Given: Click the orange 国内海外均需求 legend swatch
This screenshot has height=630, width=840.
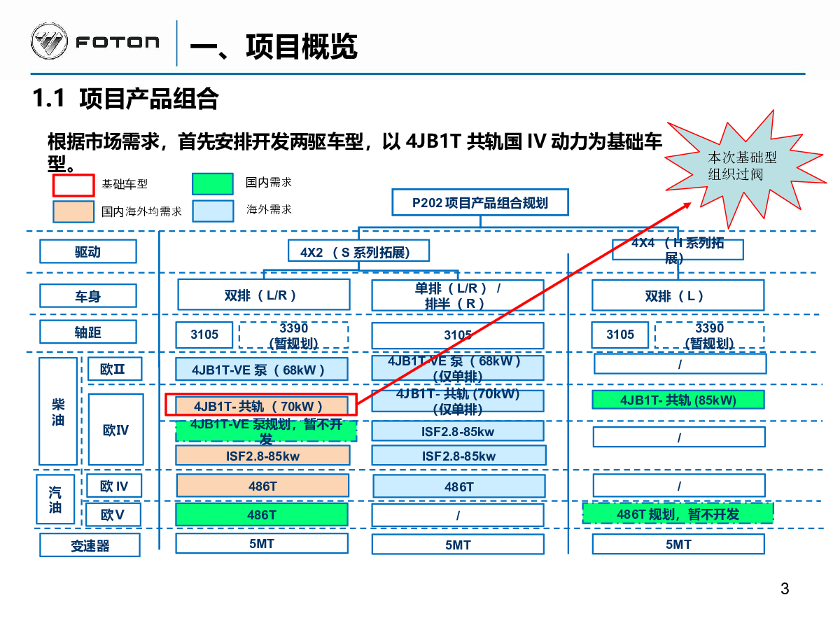Looking at the screenshot, I should click(73, 211).
